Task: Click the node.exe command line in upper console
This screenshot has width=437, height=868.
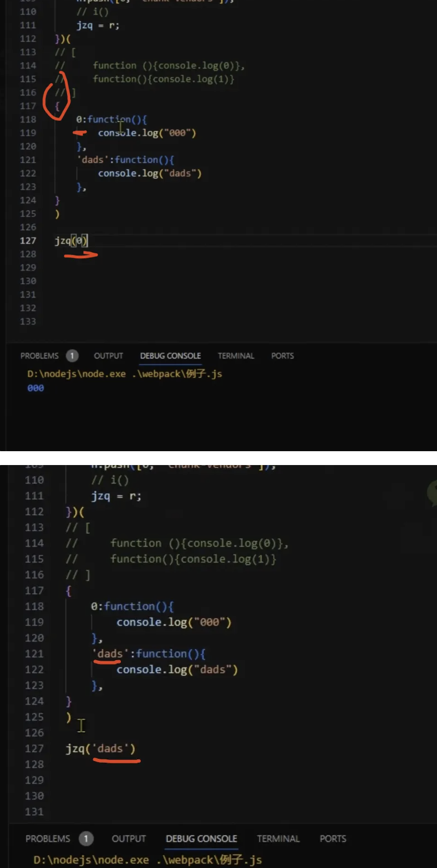Action: click(124, 374)
